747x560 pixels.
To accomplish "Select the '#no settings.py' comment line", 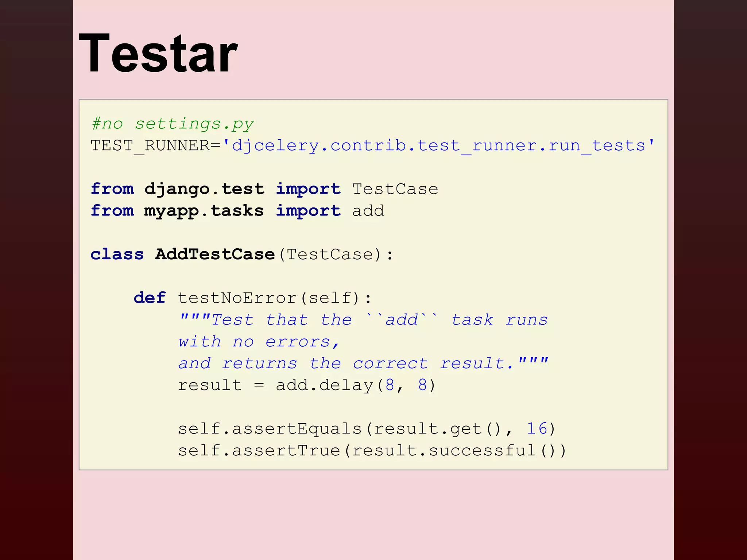I will click(173, 124).
